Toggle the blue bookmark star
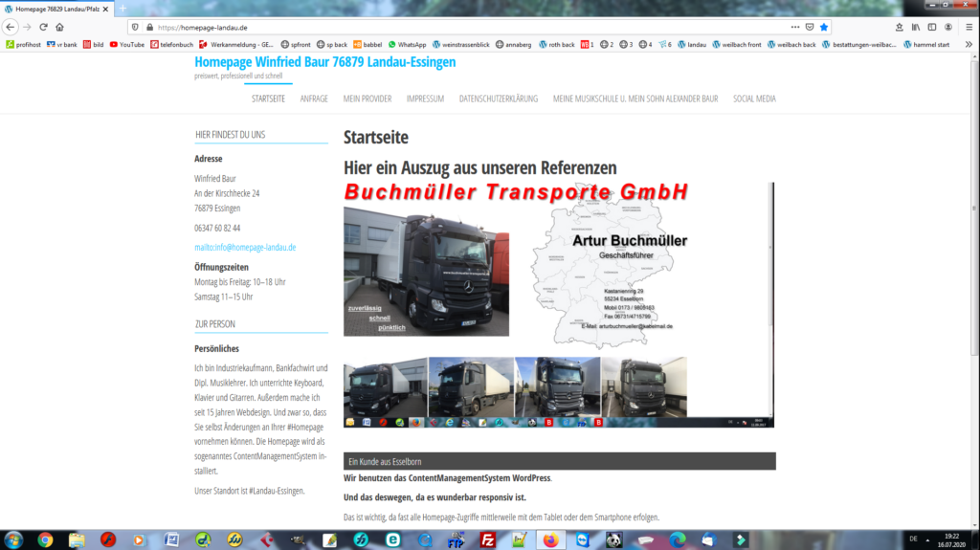 pos(824,27)
